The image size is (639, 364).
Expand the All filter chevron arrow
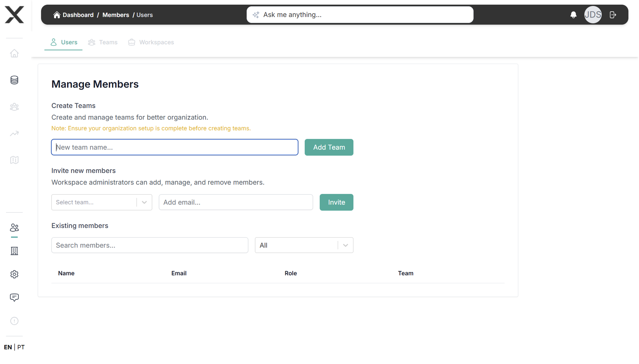click(345, 245)
